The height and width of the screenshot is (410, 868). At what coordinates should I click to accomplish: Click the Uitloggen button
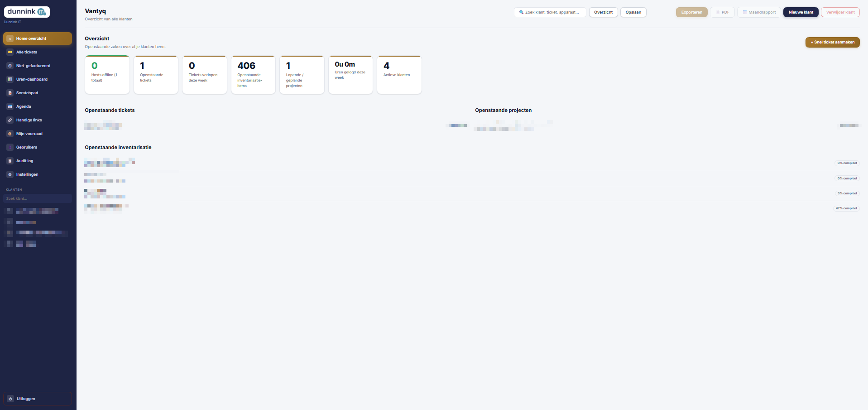point(38,399)
